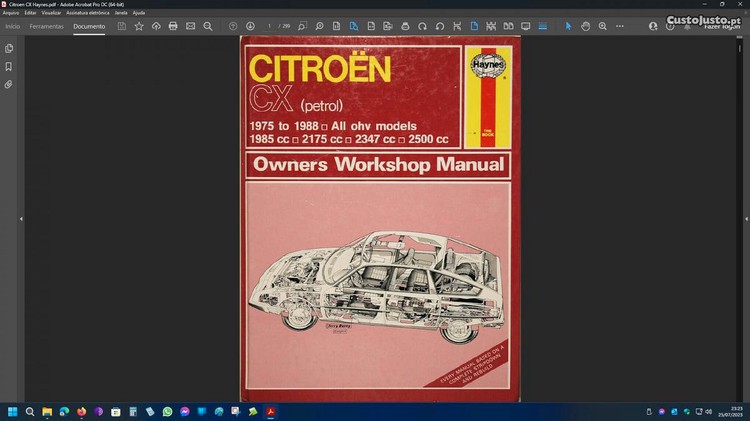Image resolution: width=750 pixels, height=421 pixels.
Task: Open the Attachments paperclip panel
Action: pos(9,84)
